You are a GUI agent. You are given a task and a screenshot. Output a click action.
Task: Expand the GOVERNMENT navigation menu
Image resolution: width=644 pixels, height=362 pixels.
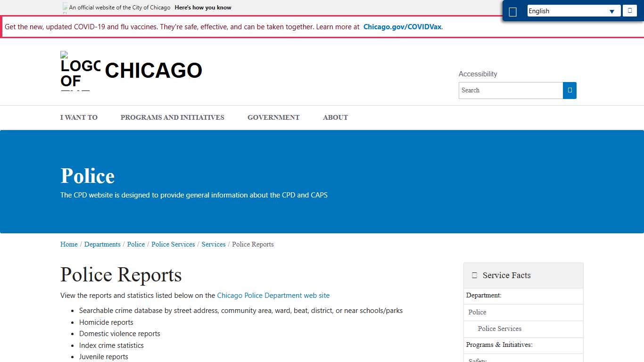(273, 117)
